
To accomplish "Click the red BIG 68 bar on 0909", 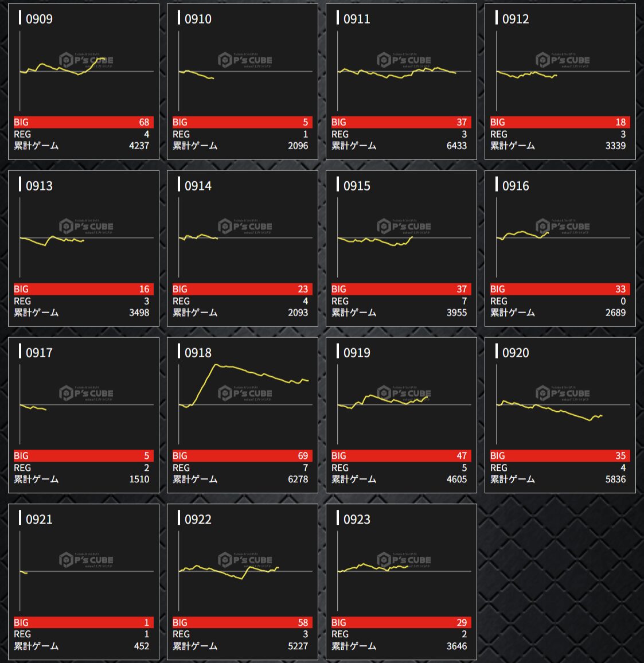I will point(84,122).
